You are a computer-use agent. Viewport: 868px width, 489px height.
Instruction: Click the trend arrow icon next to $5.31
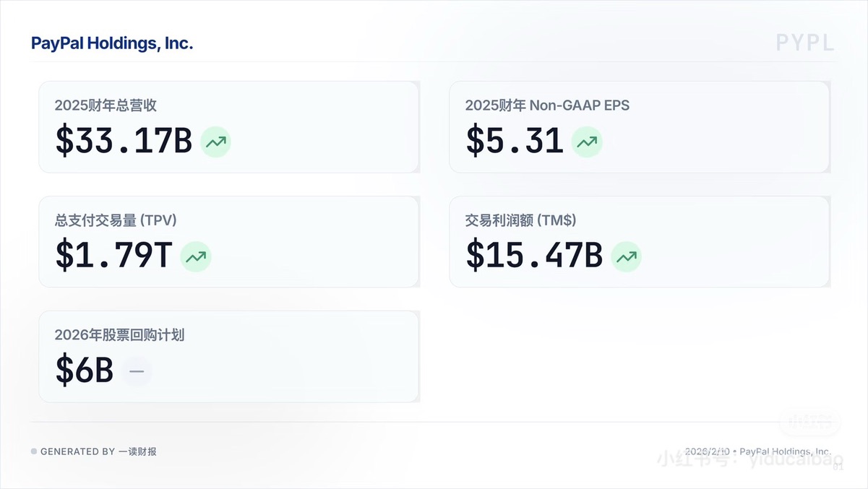click(587, 142)
